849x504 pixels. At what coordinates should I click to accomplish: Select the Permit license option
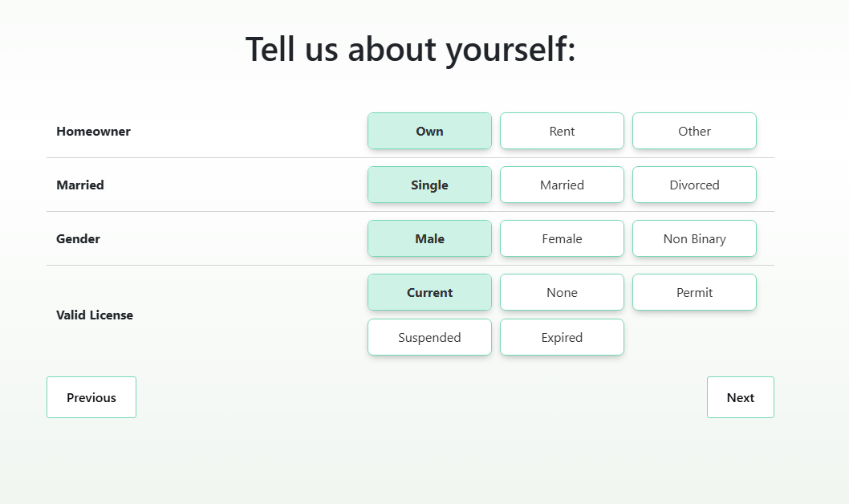pyautogui.click(x=694, y=292)
